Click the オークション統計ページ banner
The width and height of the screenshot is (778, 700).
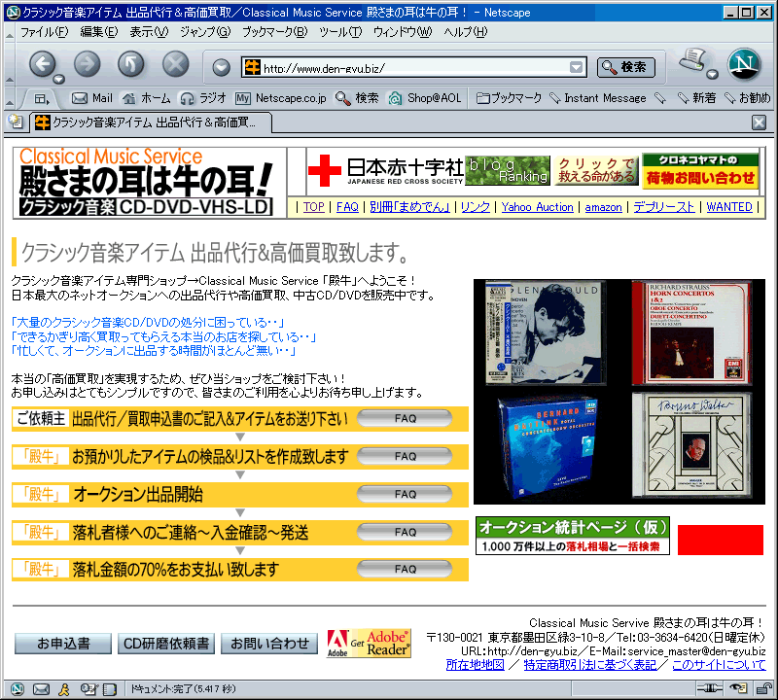(573, 536)
